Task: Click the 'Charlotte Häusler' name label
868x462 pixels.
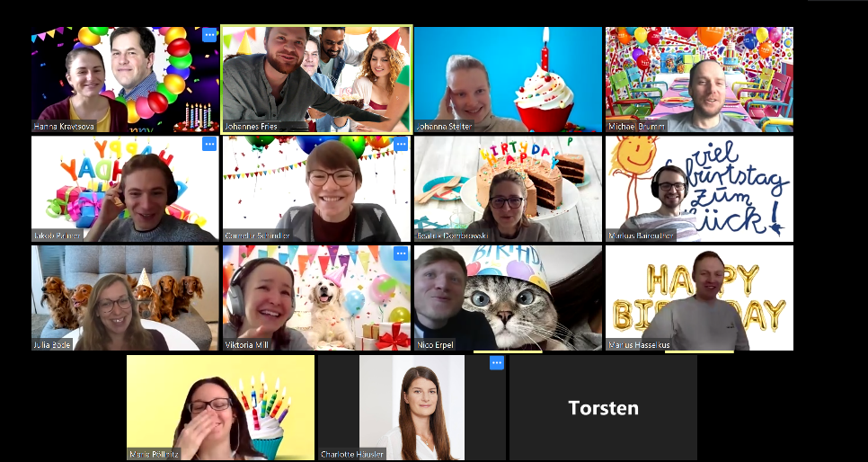Action: point(352,454)
